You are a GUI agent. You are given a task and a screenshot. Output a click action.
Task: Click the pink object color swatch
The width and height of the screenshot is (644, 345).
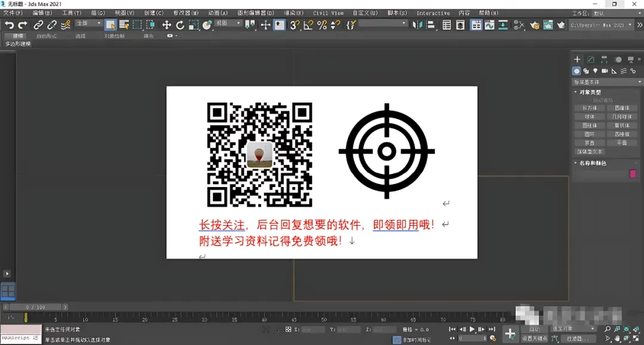coord(633,173)
